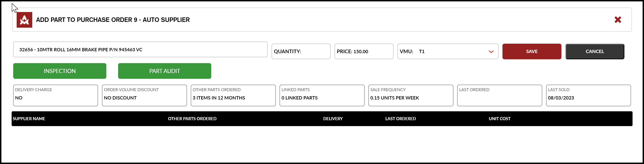
Task: Click the LINKED PARTS info box
Action: click(322, 95)
